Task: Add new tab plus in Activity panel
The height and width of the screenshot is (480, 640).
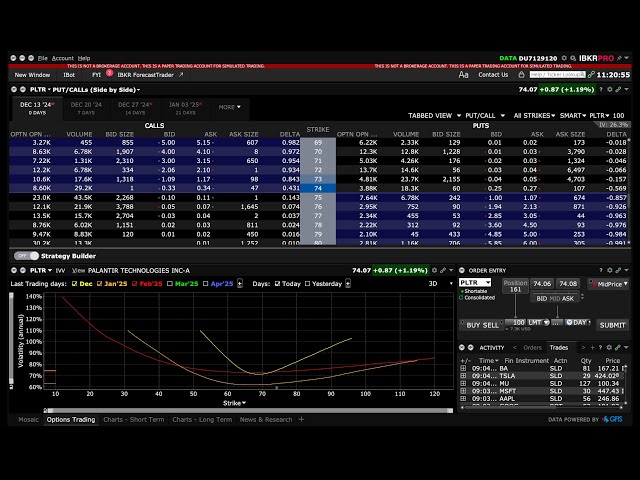Action: coord(592,348)
